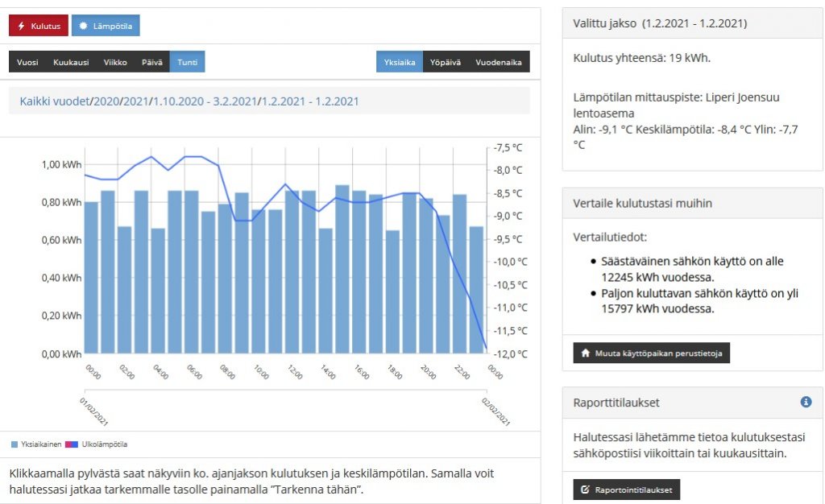The height and width of the screenshot is (504, 825).
Task: Switch to Päivä view
Action: click(x=152, y=62)
